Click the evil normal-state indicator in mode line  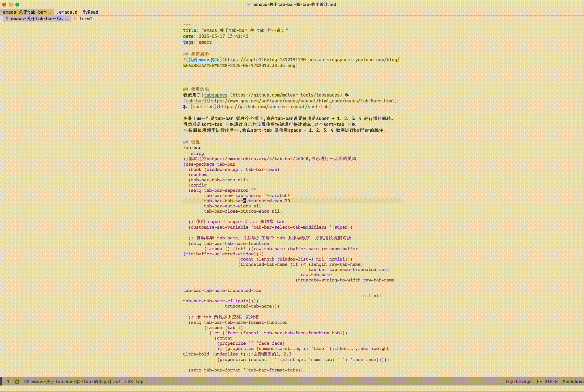click(x=17, y=382)
